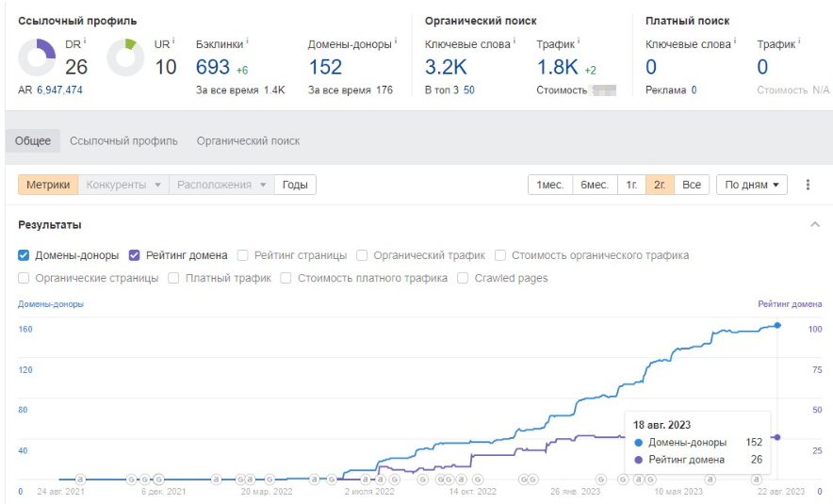Click the blue 18 авг. data point

tap(777, 325)
